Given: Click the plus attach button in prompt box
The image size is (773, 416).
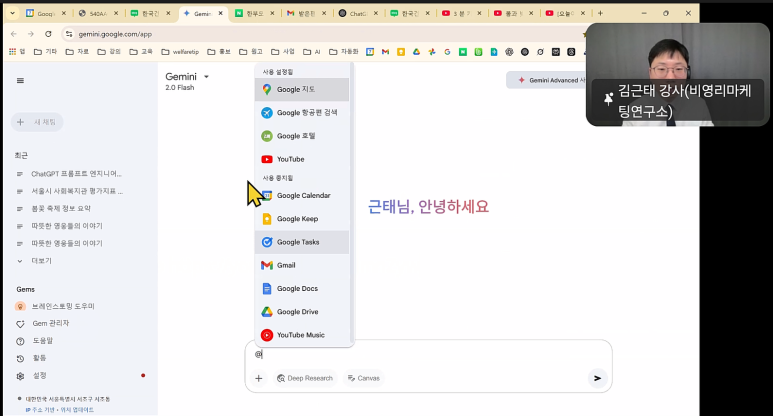Looking at the screenshot, I should point(259,378).
